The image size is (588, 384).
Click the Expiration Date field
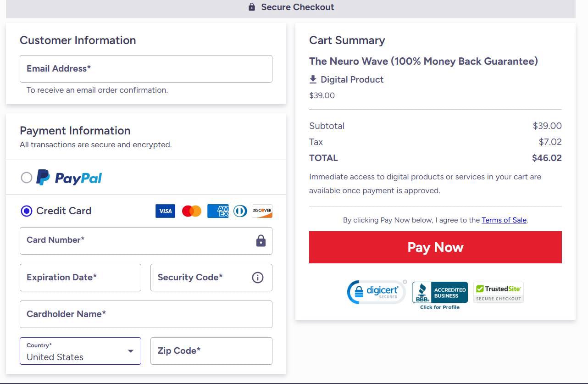tap(80, 278)
